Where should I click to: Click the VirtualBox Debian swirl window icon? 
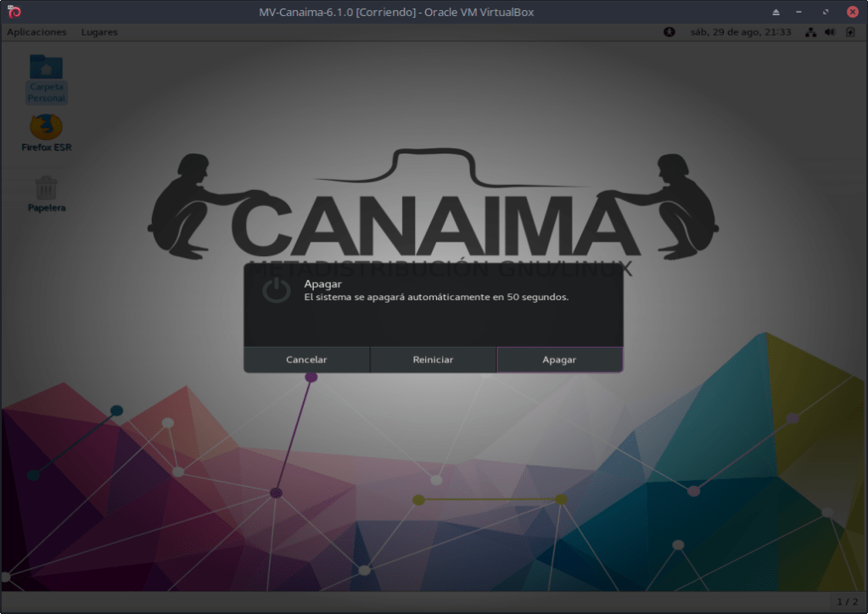coord(14,12)
